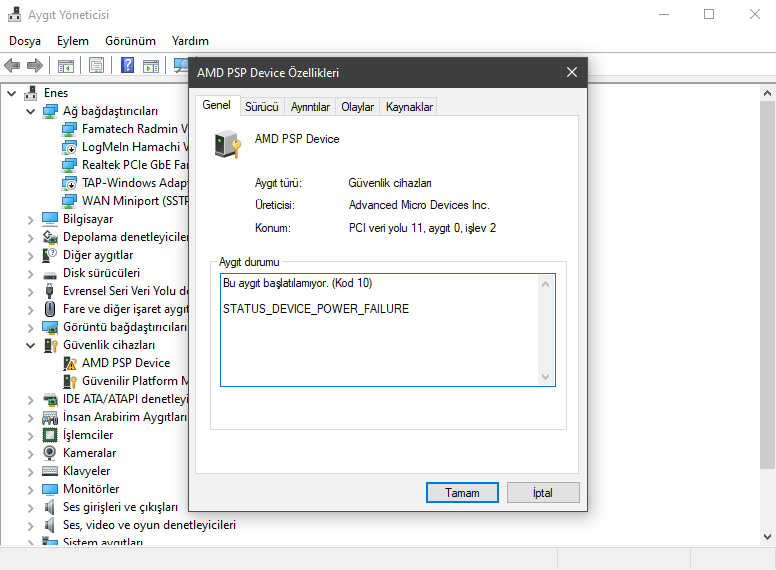
Task: Click the Ağ bağdaştırıcıları network icon
Action: (x=50, y=111)
